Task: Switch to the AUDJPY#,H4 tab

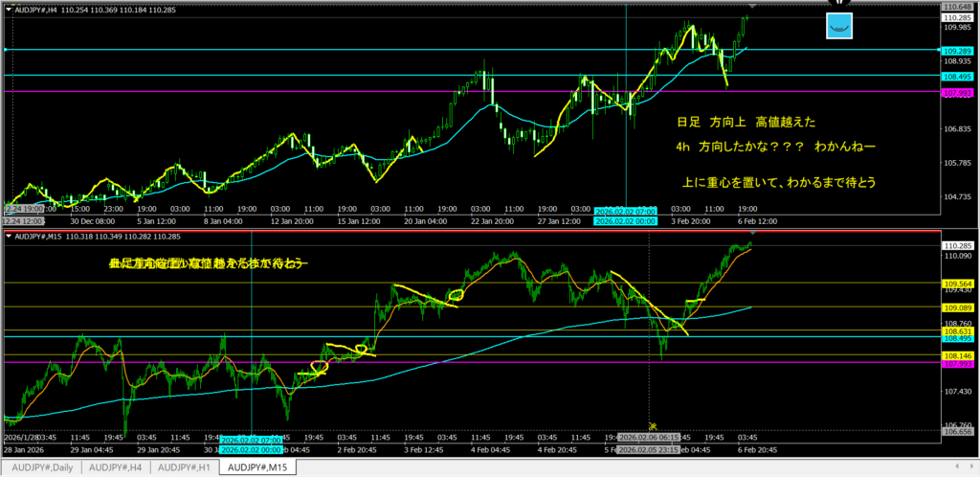Action: [x=115, y=467]
